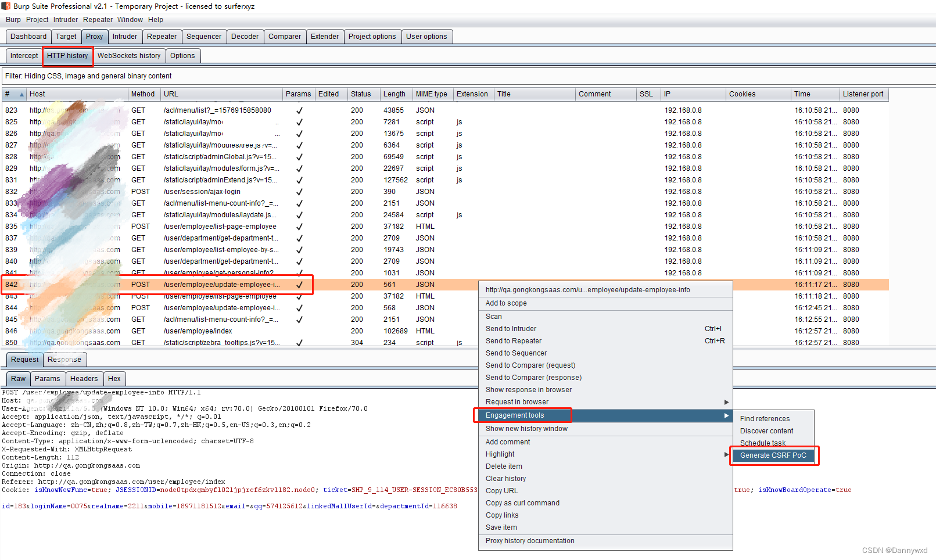Select the Raw view tab
The width and height of the screenshot is (936, 560).
pyautogui.click(x=19, y=379)
